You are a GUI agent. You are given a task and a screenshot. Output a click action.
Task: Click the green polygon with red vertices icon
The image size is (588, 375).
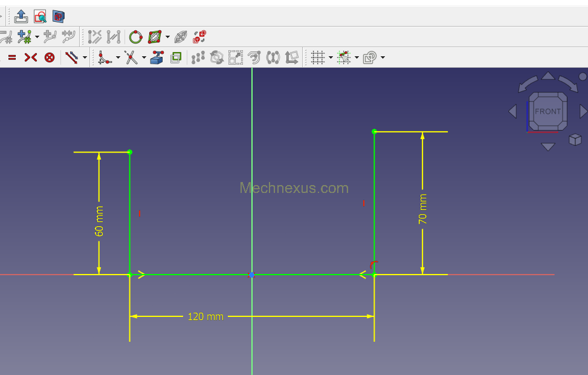[155, 37]
